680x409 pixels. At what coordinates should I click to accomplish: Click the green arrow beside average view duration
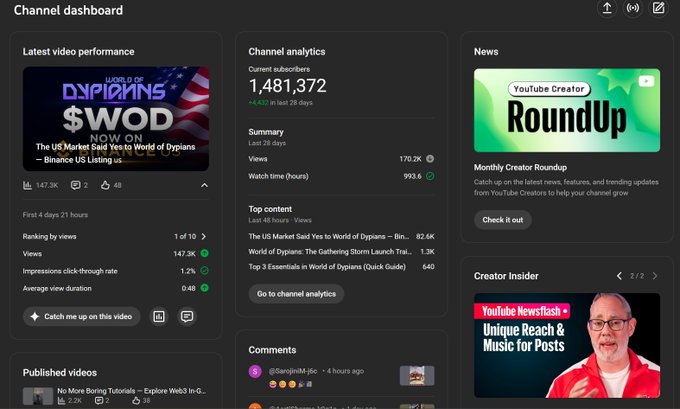pyautogui.click(x=204, y=288)
